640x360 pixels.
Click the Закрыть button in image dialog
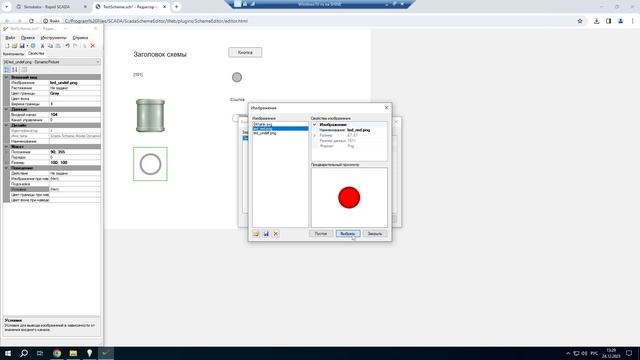click(x=375, y=234)
